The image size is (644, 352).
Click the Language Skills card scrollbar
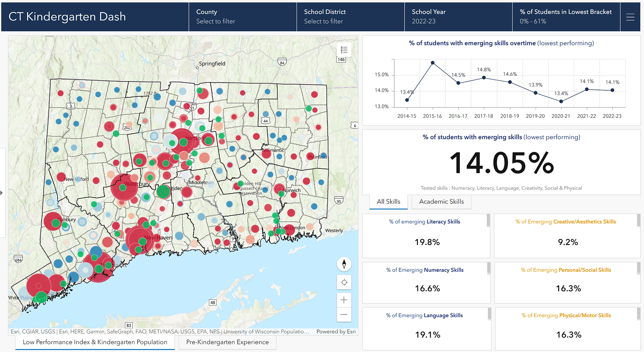pos(489,314)
